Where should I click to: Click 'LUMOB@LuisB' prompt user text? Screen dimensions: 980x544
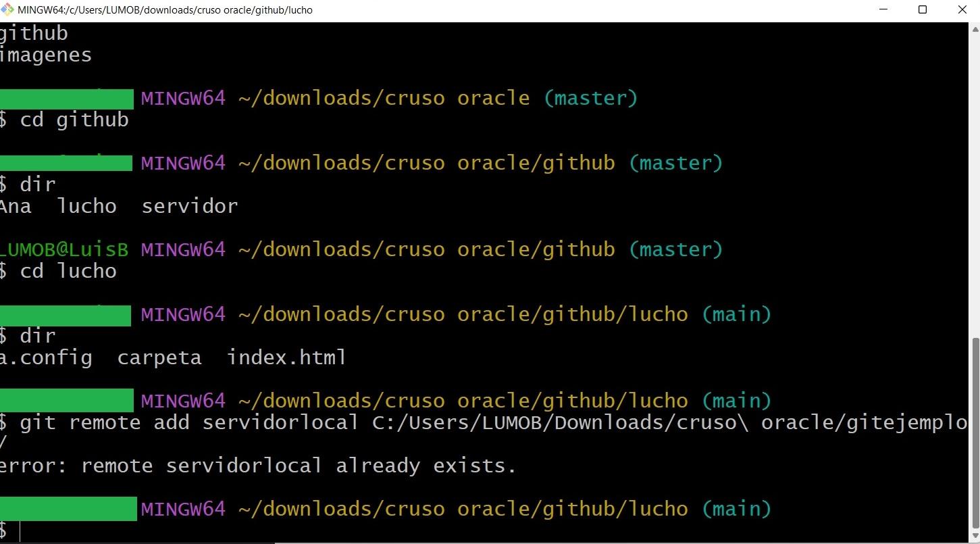point(64,249)
